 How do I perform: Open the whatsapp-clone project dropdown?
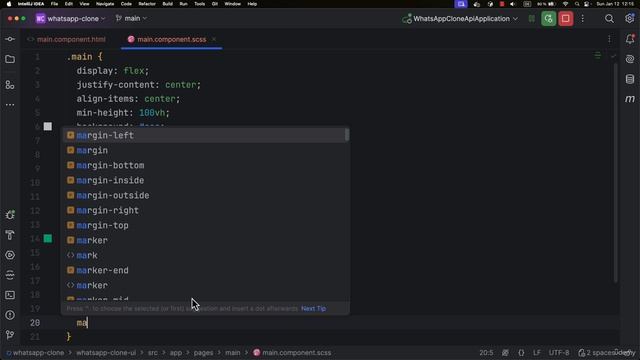tap(70, 19)
